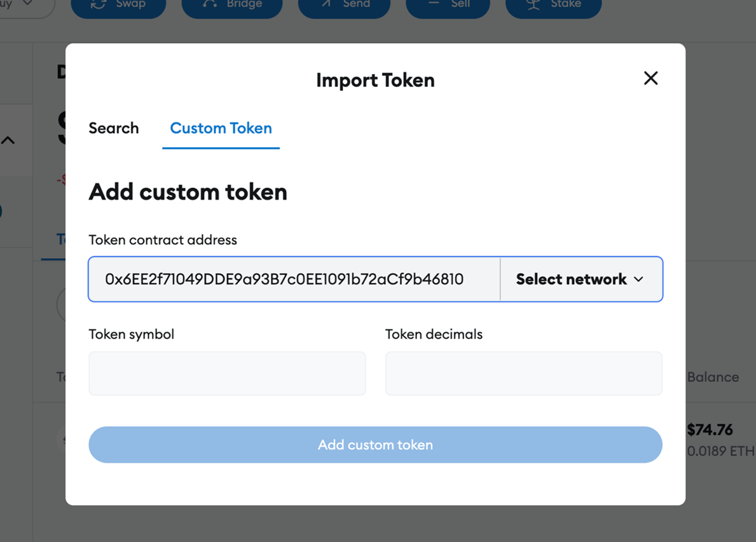Click the Balance column header
756x542 pixels.
[x=713, y=377]
